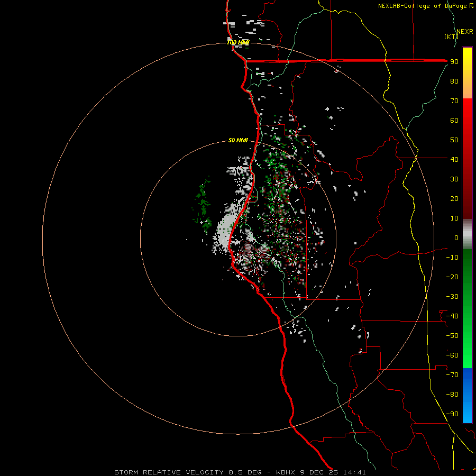476x476 pixels.
Task: Click the -60 value on the velocity scale
Action: coord(452,355)
